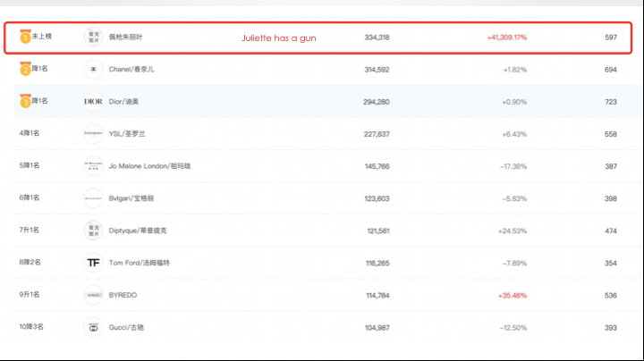Open the Jo Malone London brand name
Viewport: 644px width, 361px height.
(x=149, y=166)
